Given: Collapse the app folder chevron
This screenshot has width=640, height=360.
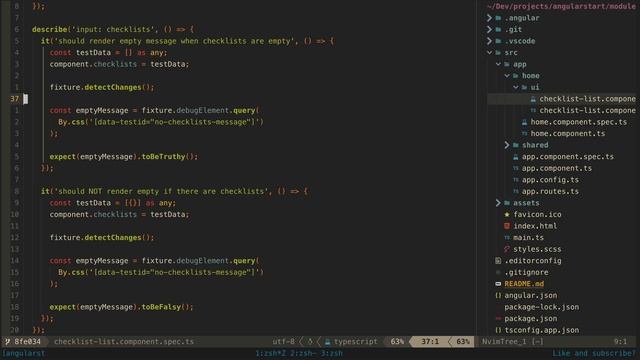Looking at the screenshot, I should click(x=498, y=64).
